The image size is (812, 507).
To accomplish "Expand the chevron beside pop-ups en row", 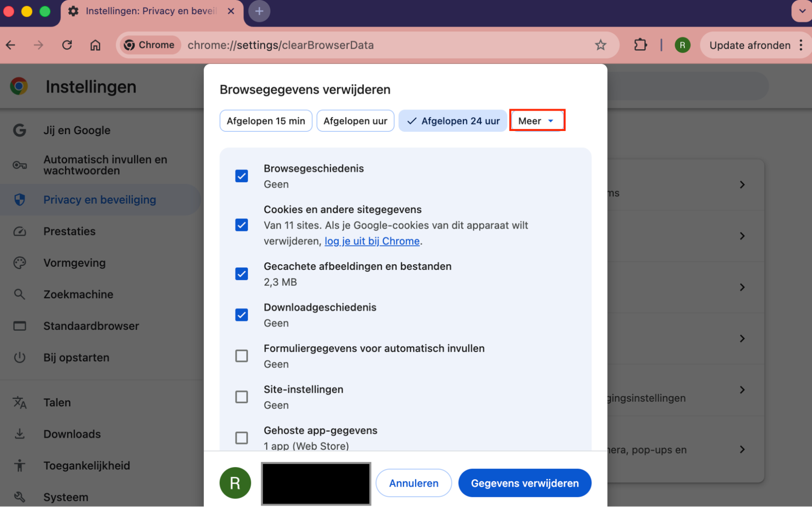I will [x=742, y=449].
